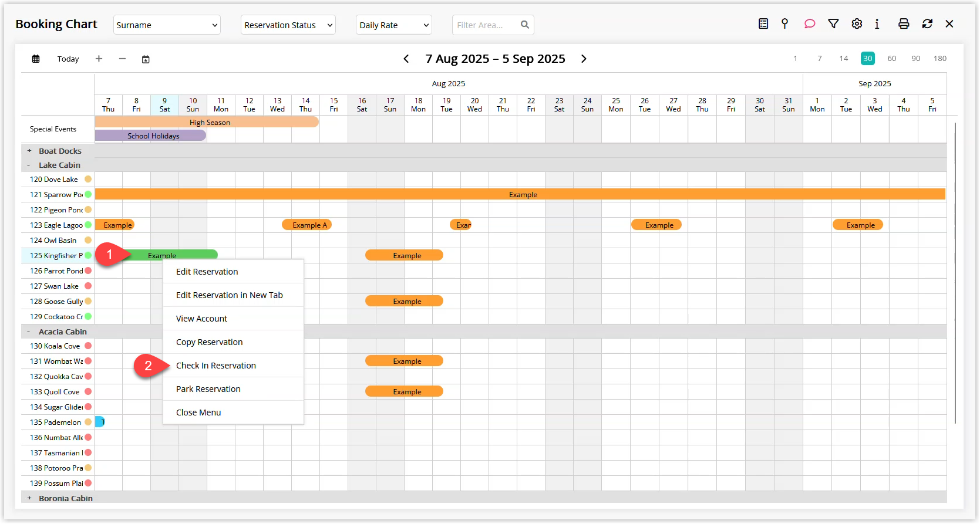
Task: Go to next date range arrow
Action: point(584,59)
